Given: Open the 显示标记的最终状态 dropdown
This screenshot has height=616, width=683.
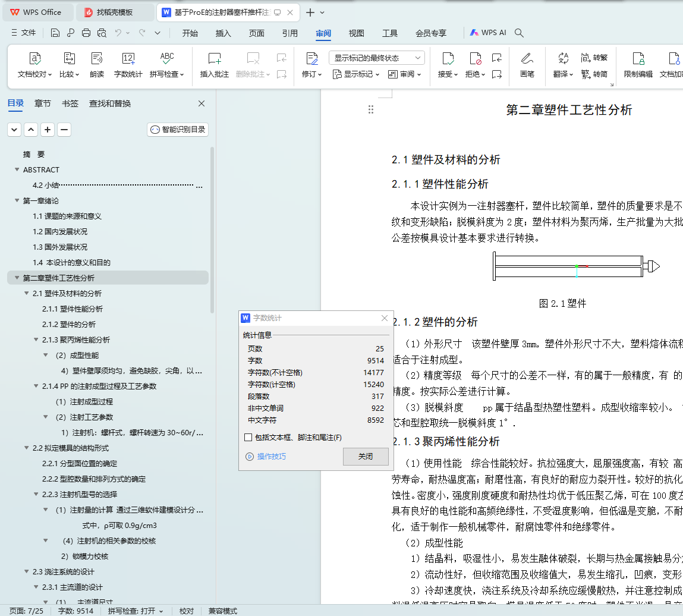Looking at the screenshot, I should 376,58.
